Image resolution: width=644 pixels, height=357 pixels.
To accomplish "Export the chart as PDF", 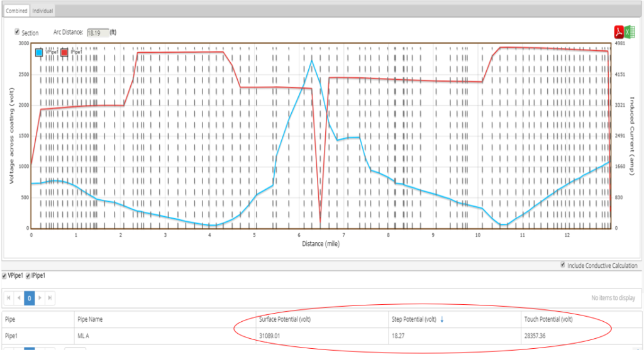I will tap(619, 33).
